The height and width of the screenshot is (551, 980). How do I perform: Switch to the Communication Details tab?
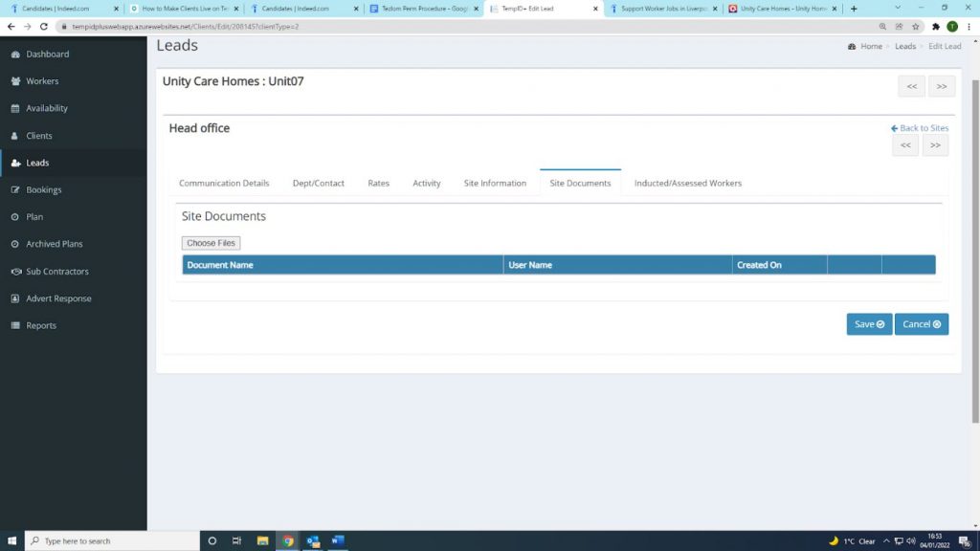point(224,183)
